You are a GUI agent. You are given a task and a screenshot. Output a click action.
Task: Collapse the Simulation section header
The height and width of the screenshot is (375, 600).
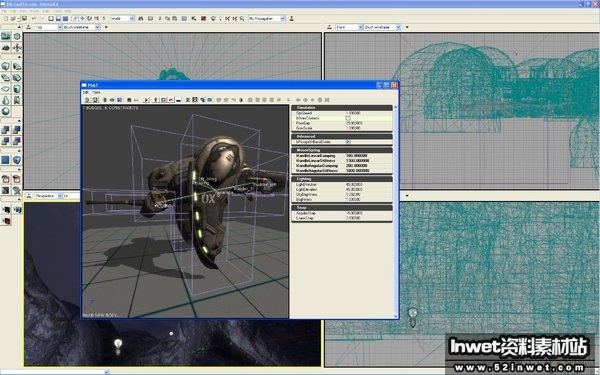click(342, 108)
